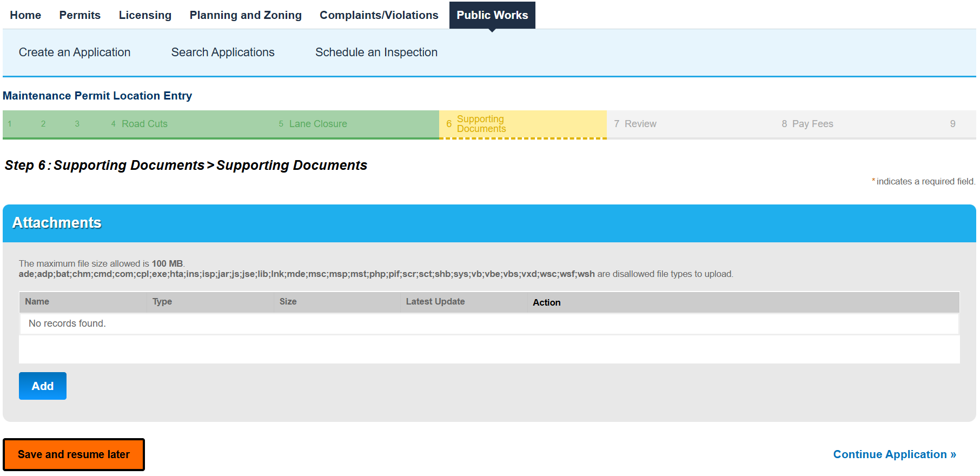Return to step 4 Road Cuts
This screenshot has height=476, width=980.
coord(140,124)
